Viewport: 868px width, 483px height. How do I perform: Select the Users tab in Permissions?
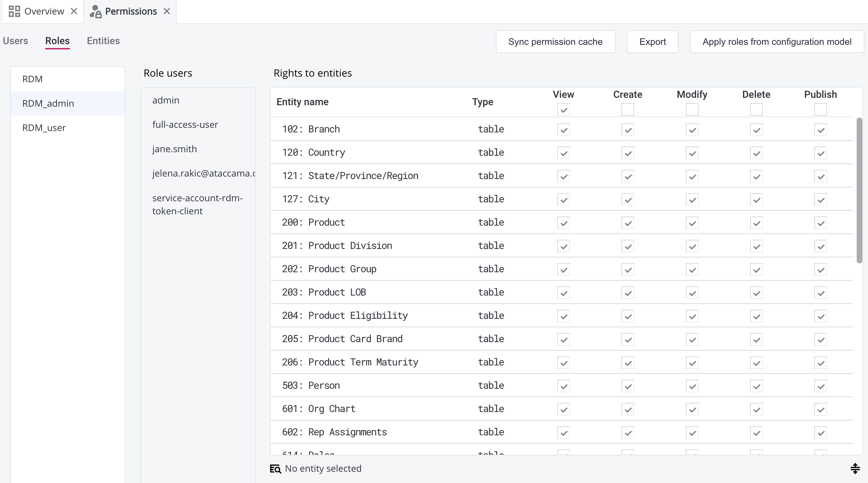tap(16, 41)
